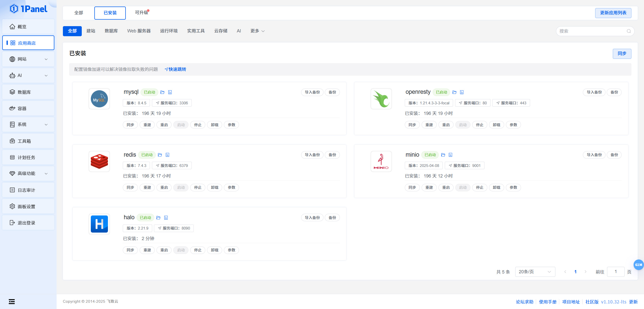
Task: Open mysql install folder icon
Action: (162, 92)
